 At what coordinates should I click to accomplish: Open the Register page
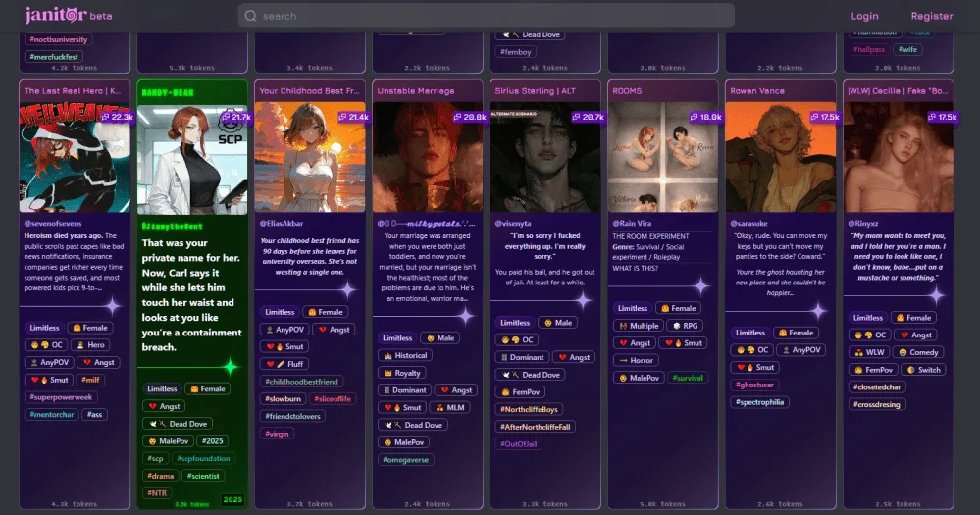pos(931,16)
